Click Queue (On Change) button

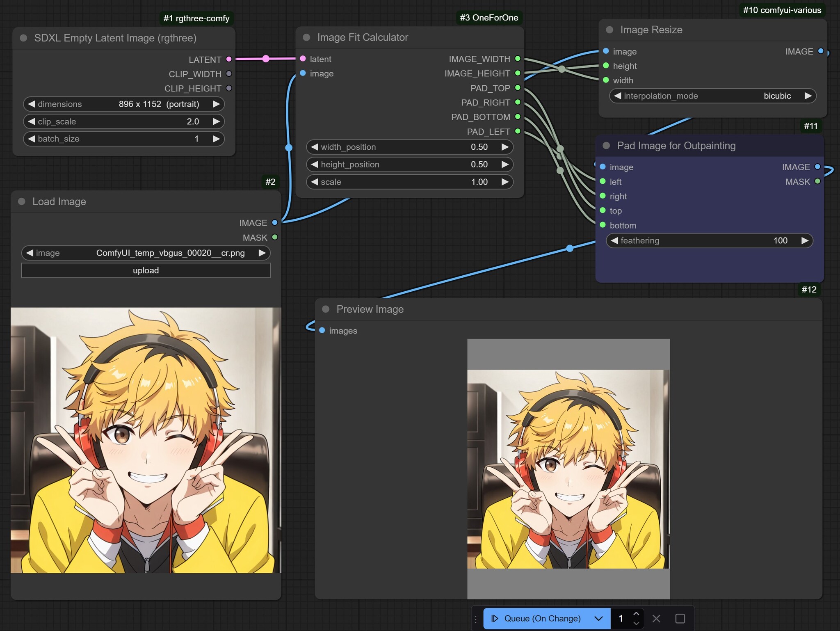542,618
